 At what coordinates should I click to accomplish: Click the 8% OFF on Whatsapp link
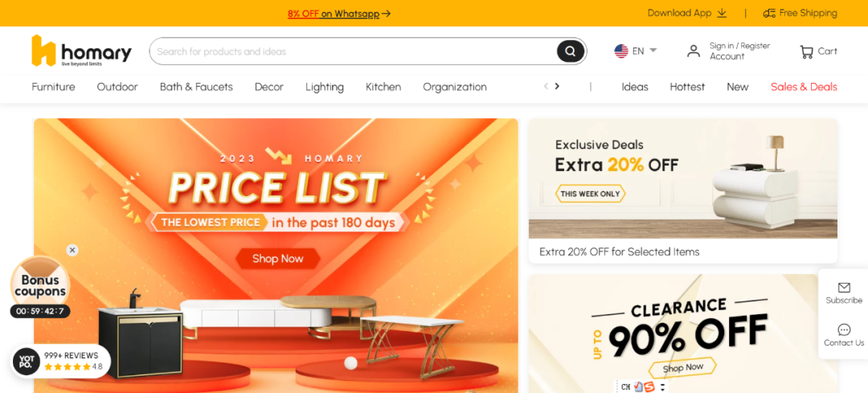[x=339, y=14]
